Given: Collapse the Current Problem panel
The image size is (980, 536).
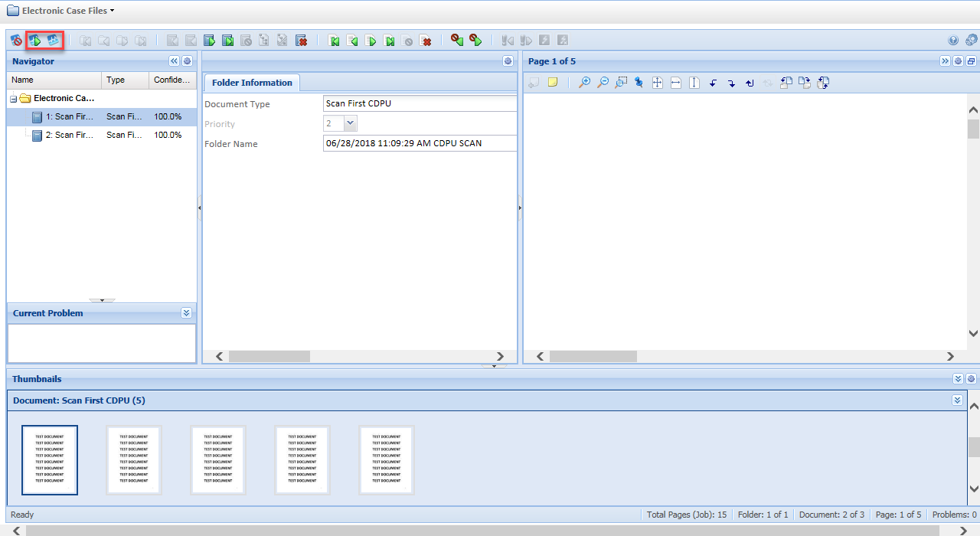Looking at the screenshot, I should tap(186, 313).
